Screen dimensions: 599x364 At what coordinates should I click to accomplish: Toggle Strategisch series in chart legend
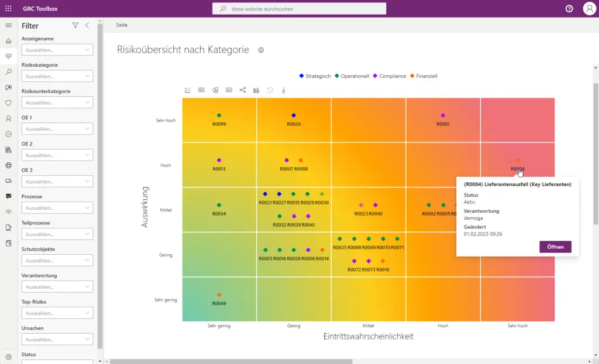pos(315,76)
